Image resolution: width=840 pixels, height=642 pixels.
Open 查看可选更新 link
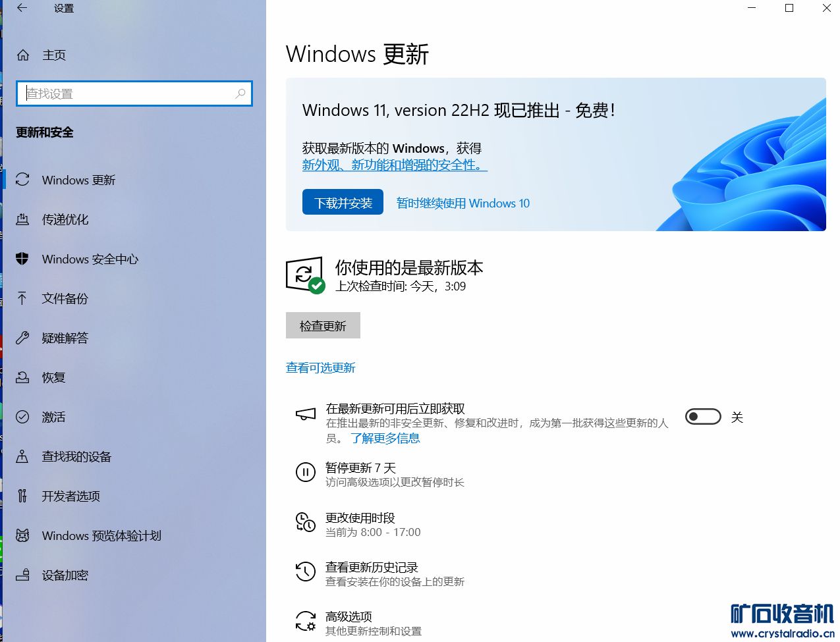(x=321, y=367)
